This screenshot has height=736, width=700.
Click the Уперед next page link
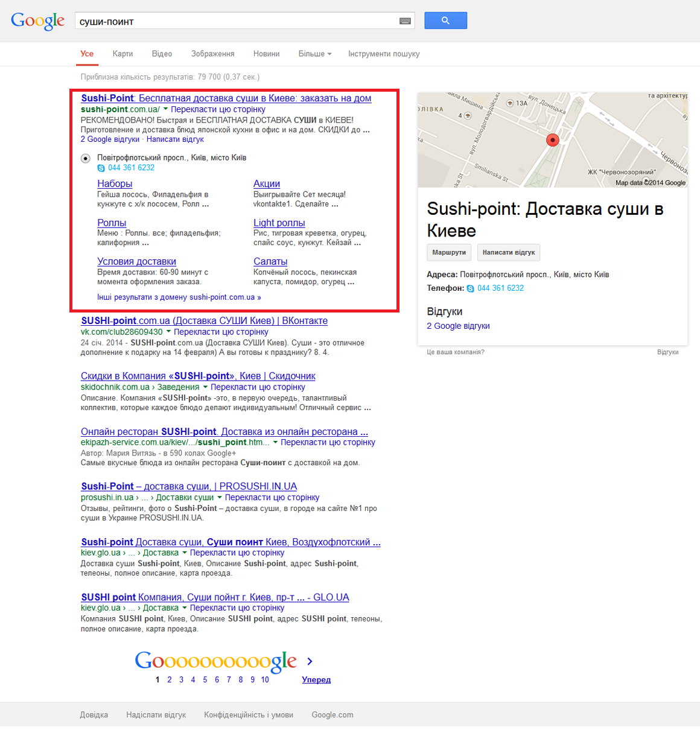[316, 680]
